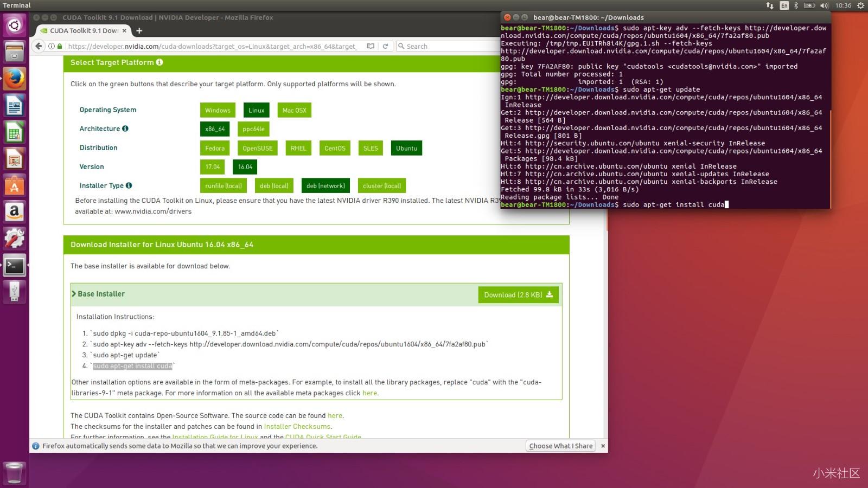Select runfile (local) installer type
The image size is (868, 488).
click(224, 186)
